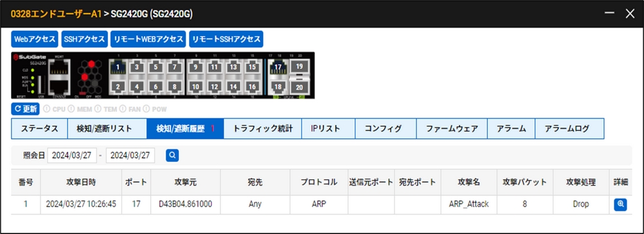Click port 8 on the device image
The height and width of the screenshot is (234, 644).
[175, 87]
